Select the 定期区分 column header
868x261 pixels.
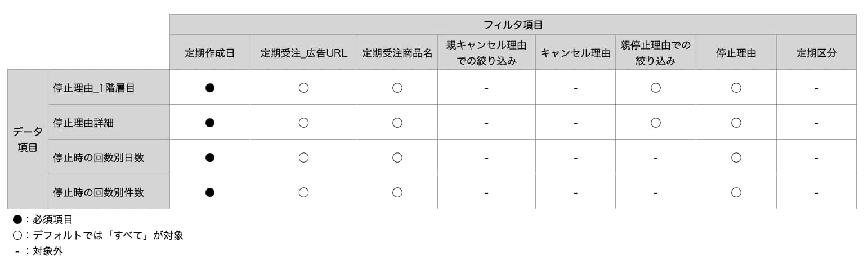pos(816,52)
